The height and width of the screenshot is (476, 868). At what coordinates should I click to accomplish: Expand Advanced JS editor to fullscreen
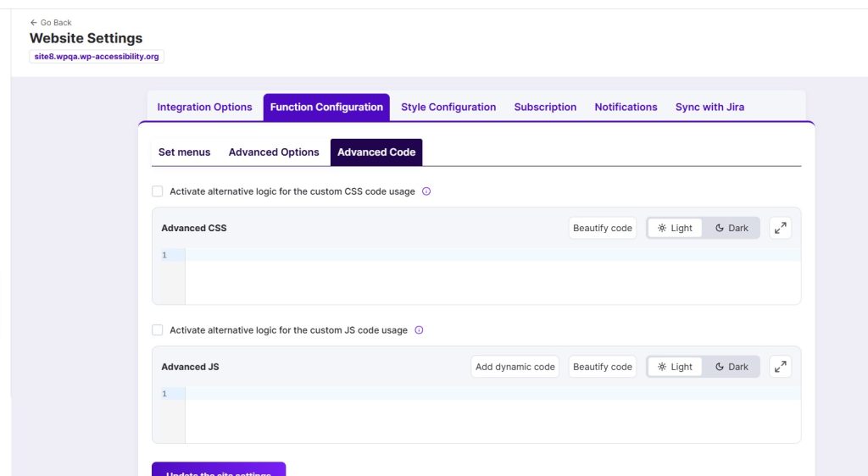coord(780,367)
